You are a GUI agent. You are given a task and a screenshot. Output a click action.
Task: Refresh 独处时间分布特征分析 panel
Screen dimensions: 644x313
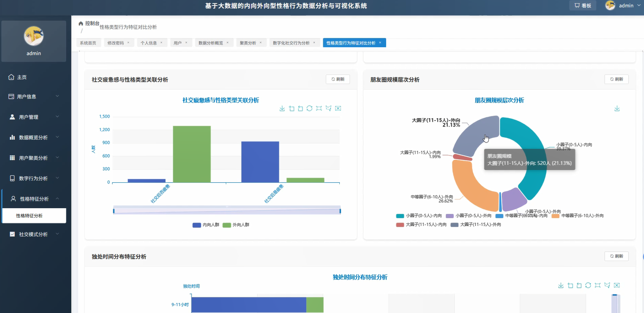click(616, 256)
